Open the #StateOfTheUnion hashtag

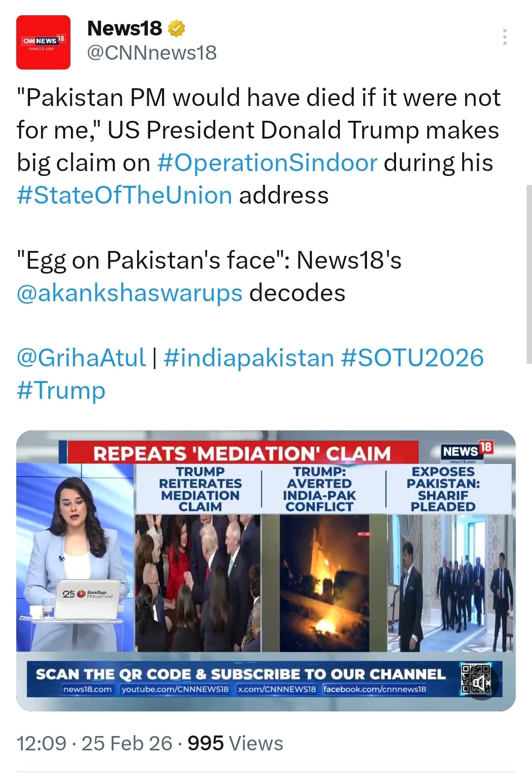click(124, 195)
